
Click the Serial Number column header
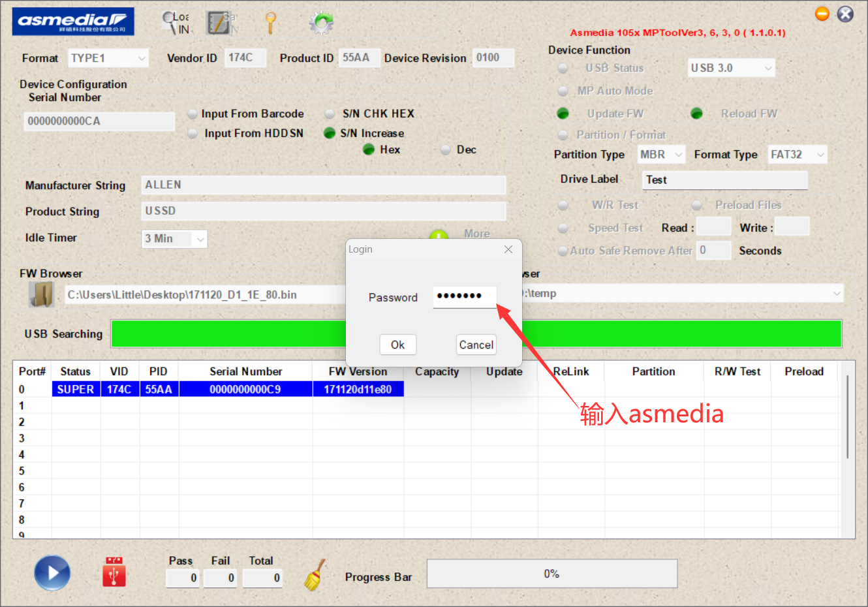click(x=245, y=371)
